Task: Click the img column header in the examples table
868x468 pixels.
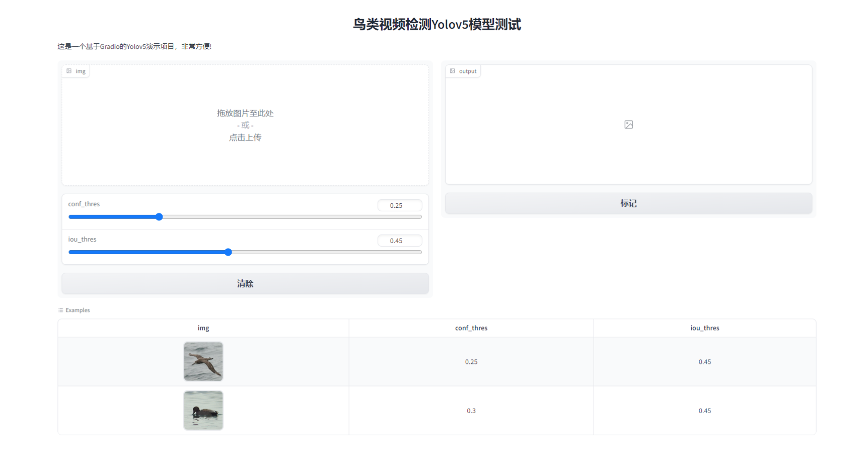Action: click(203, 328)
